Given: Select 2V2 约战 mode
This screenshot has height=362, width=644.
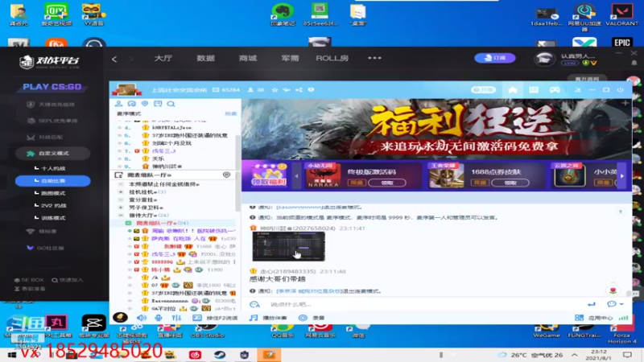Looking at the screenshot, I should tap(52, 205).
